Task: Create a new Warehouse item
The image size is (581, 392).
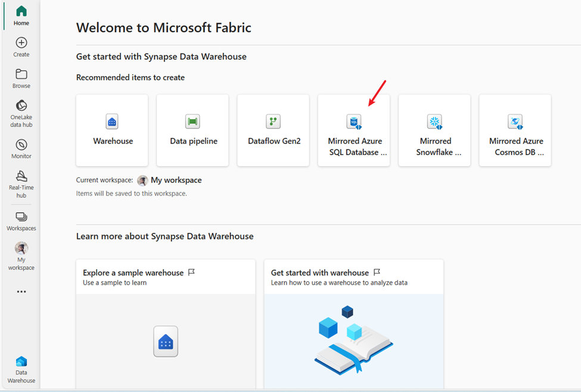Action: [x=112, y=130]
